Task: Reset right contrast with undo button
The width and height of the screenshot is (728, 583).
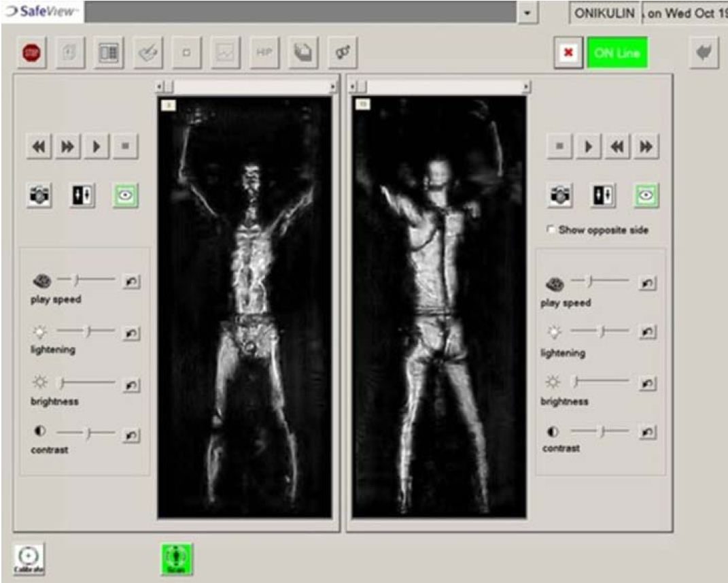Action: click(x=647, y=432)
